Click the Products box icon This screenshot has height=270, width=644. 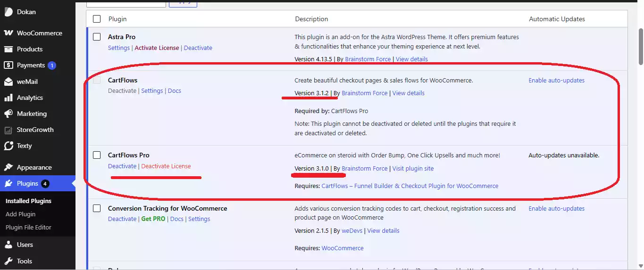pos(8,49)
